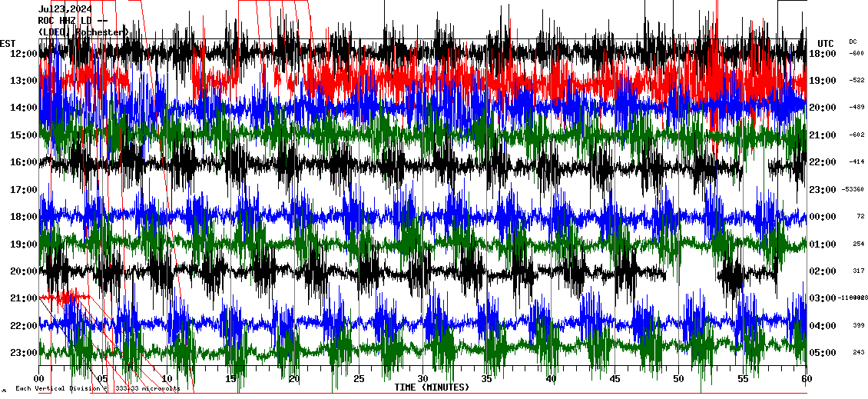Click the UTC timezone axis label
868x399 pixels.
coord(825,43)
